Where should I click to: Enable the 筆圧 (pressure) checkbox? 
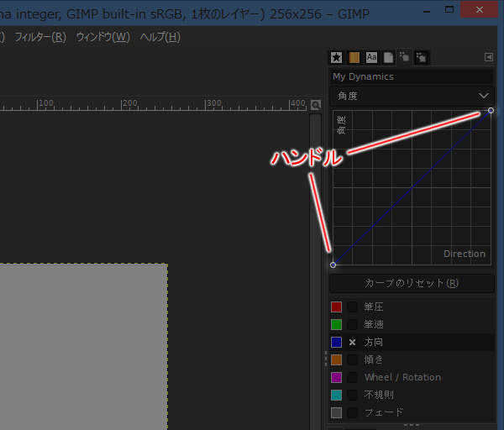click(x=353, y=307)
